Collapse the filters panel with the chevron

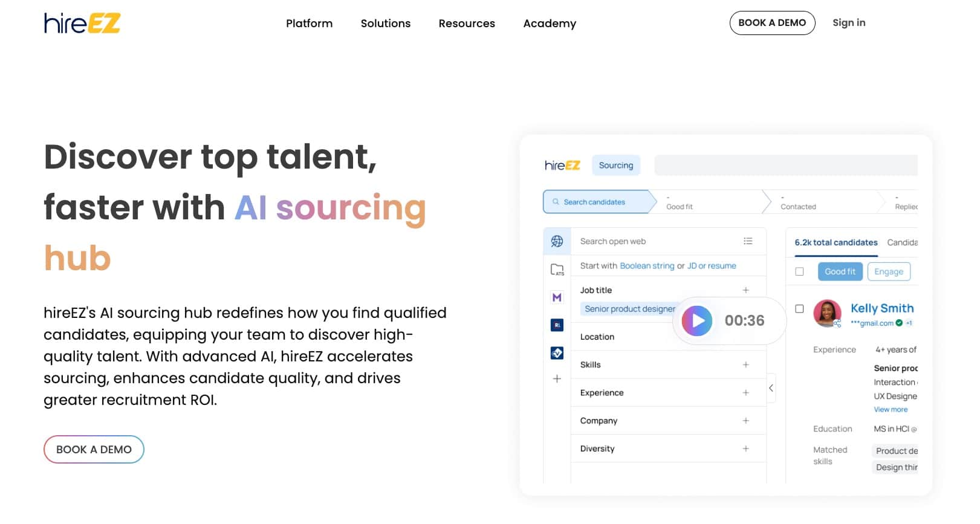coord(771,389)
